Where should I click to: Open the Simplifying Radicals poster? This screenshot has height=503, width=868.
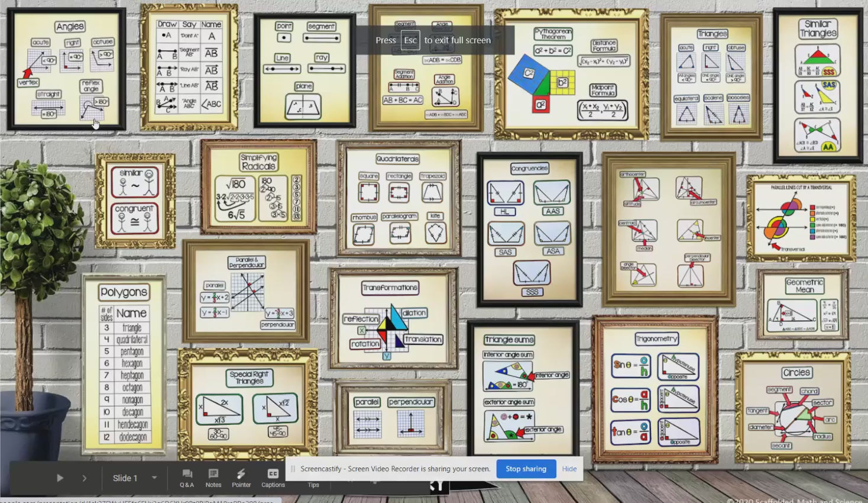pyautogui.click(x=258, y=187)
